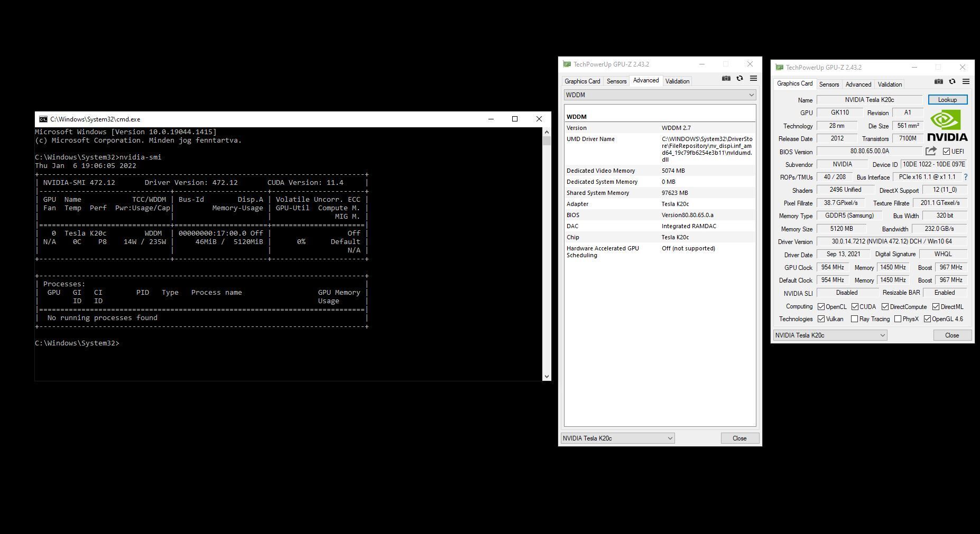Click the WDDM 2.7 version value
980x534 pixels.
tap(676, 128)
